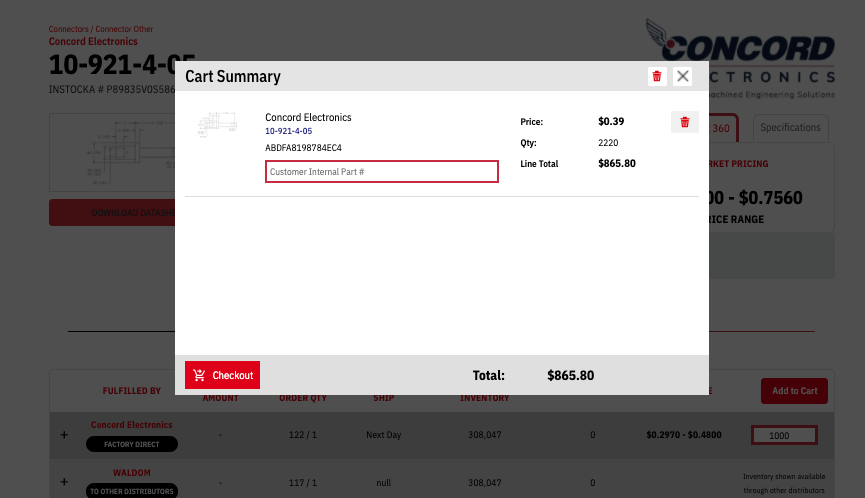Select the quantity value 2220
This screenshot has width=865, height=498.
tap(608, 143)
